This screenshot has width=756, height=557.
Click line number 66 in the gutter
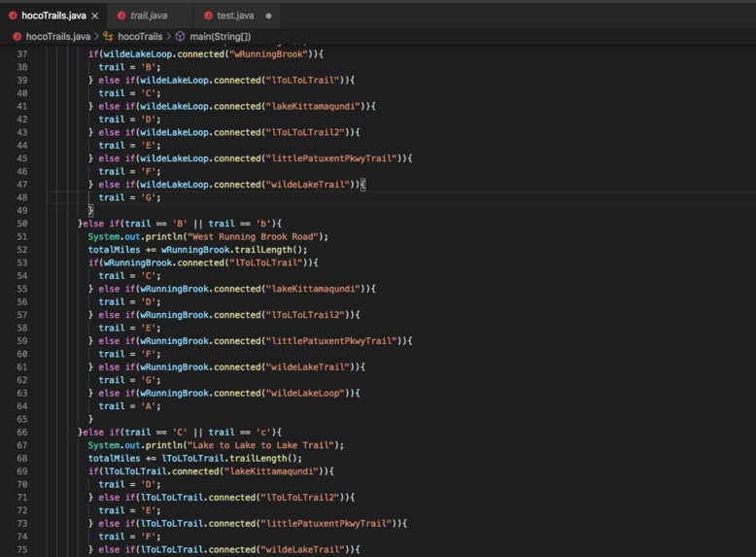[x=22, y=433]
